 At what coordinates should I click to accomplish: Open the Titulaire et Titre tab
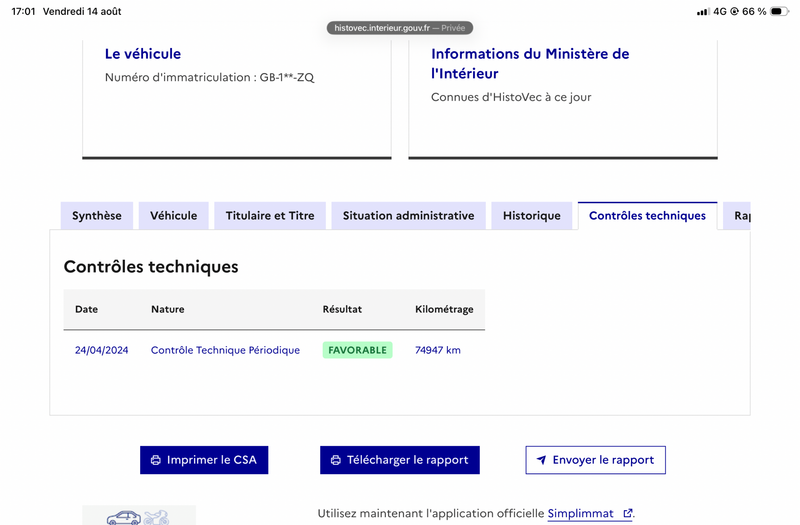click(270, 216)
